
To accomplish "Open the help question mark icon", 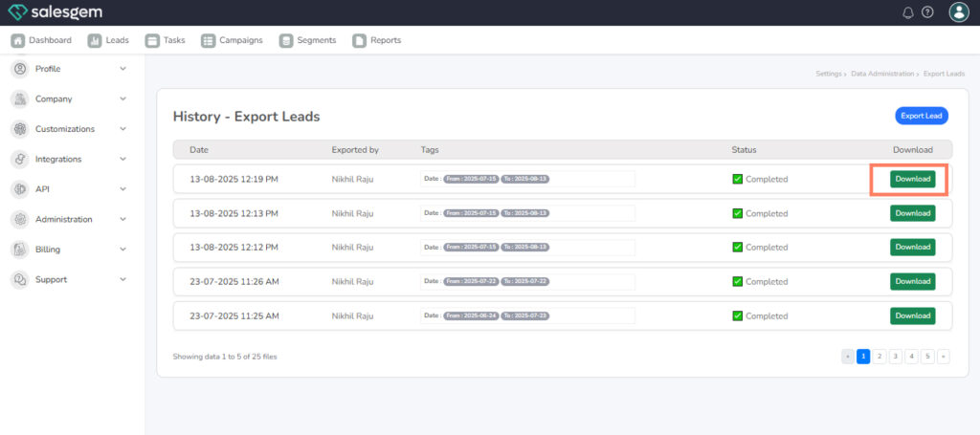I will (x=927, y=12).
